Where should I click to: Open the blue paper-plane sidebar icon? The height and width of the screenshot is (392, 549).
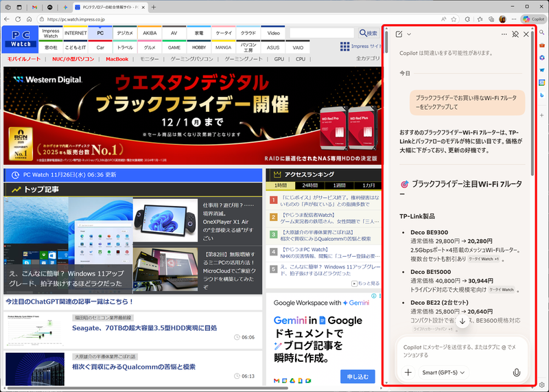542,70
